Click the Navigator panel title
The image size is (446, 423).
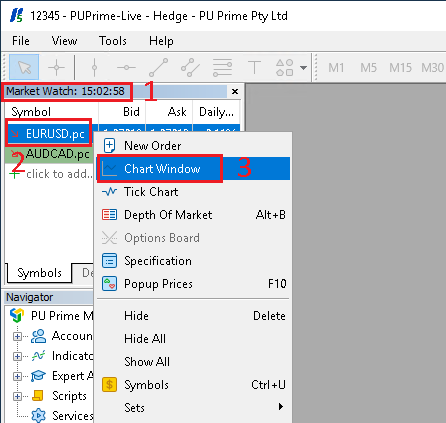click(30, 297)
